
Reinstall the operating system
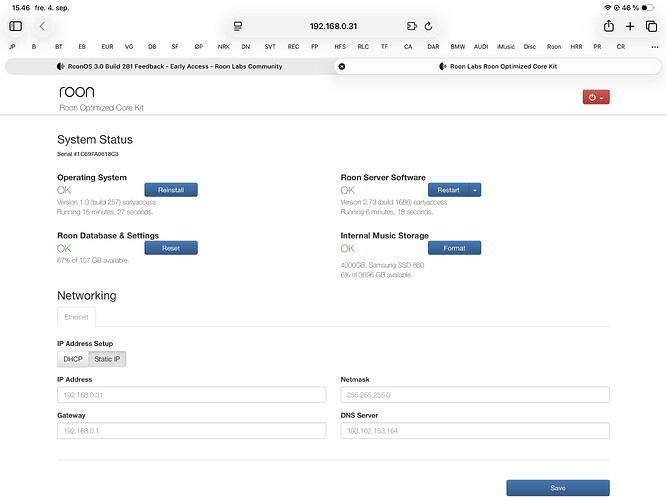171,190
